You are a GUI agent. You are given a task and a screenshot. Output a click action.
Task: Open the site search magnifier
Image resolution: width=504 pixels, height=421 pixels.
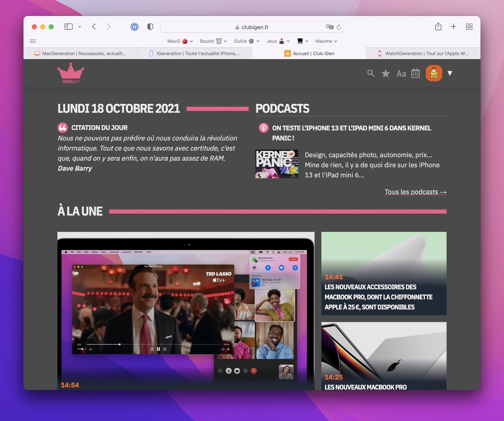point(371,73)
